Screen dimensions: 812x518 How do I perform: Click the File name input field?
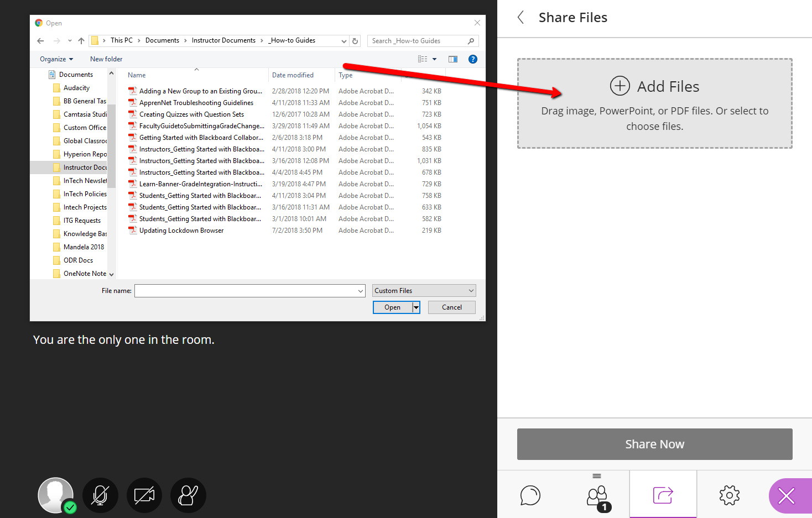point(247,291)
